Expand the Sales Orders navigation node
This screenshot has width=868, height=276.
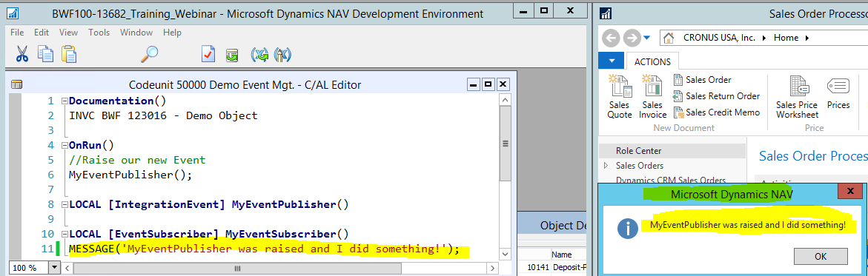(x=606, y=166)
